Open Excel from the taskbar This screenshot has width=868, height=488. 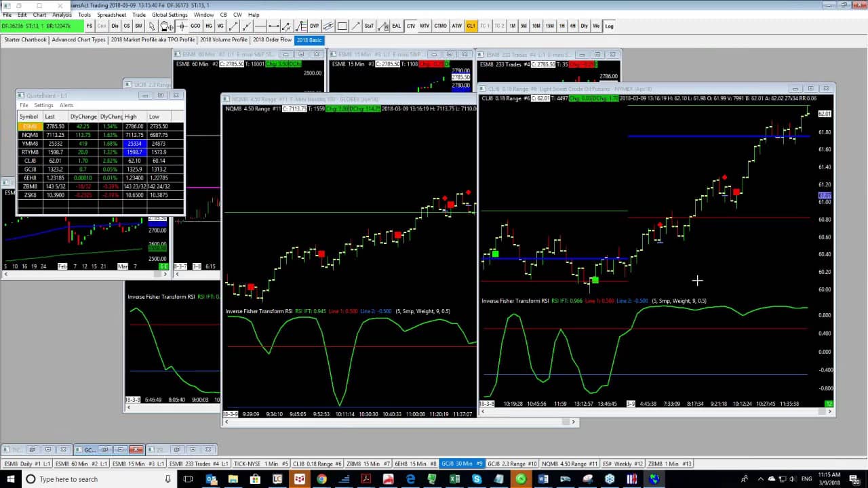click(454, 479)
